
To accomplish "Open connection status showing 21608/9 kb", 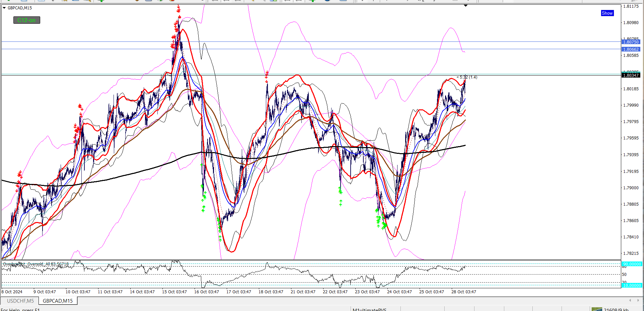I will click(x=610, y=309).
